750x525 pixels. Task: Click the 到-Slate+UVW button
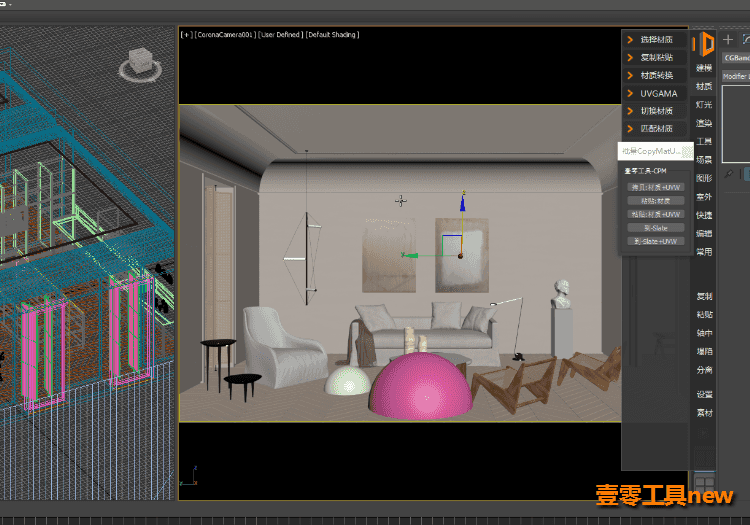pos(656,241)
